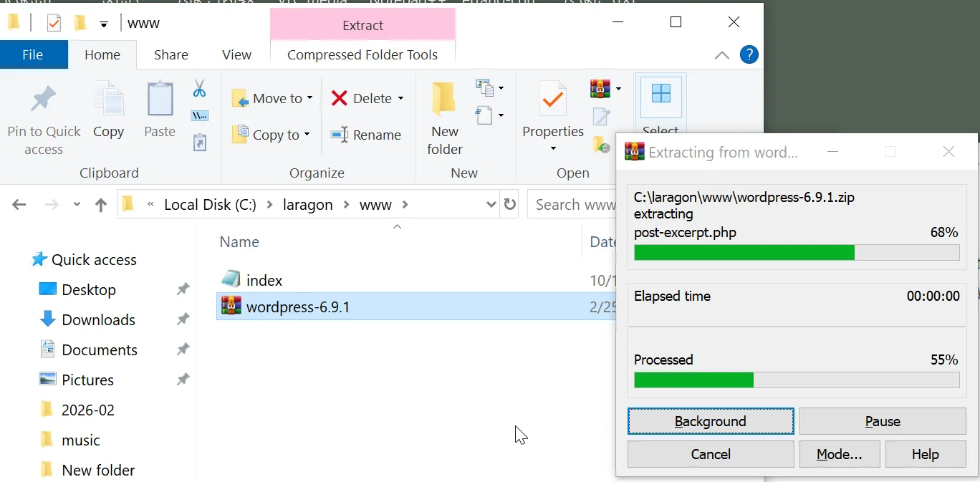Screen dimensions: 980x482
Task: Click the Local Disk (C:) breadcrumb
Action: [210, 205]
